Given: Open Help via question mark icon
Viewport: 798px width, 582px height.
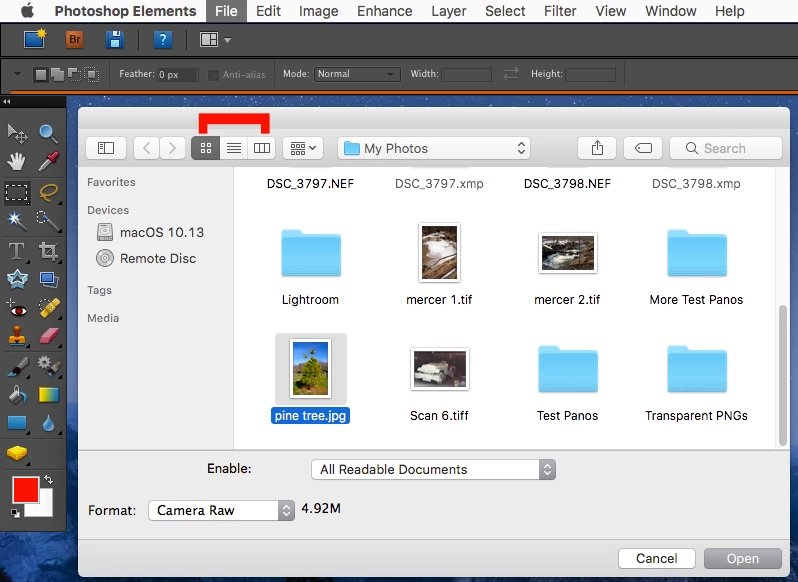Looking at the screenshot, I should coord(162,39).
